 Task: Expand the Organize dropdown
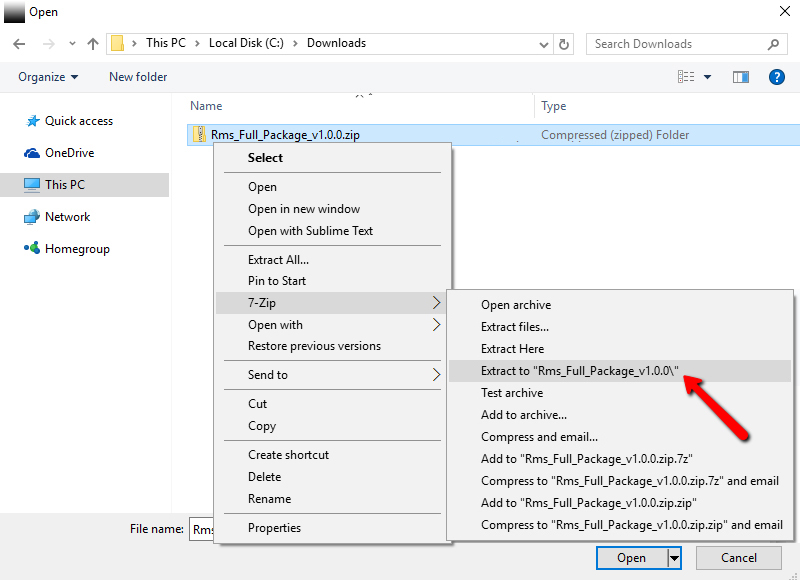pos(48,77)
